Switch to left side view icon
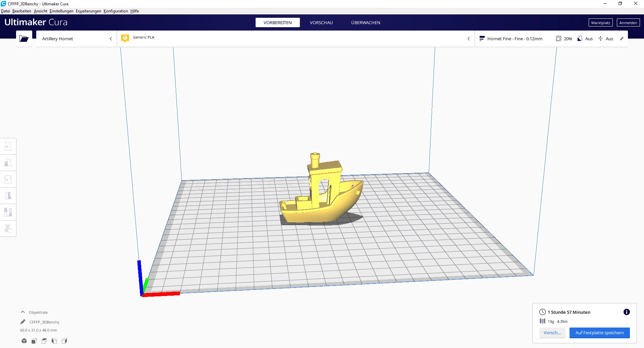Viewport: 644px width, 348px height. tap(54, 341)
